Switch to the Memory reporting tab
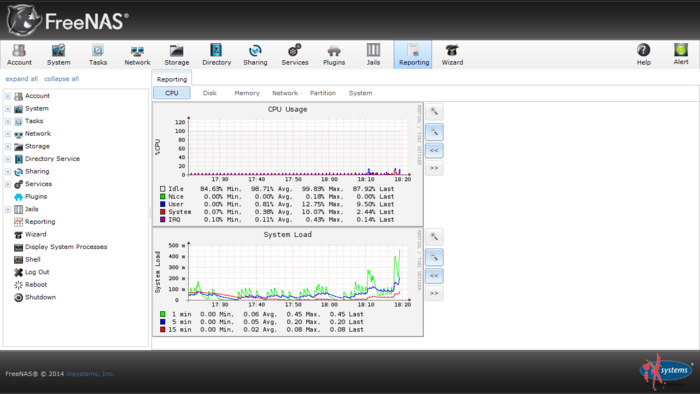This screenshot has width=700, height=394. 247,93
